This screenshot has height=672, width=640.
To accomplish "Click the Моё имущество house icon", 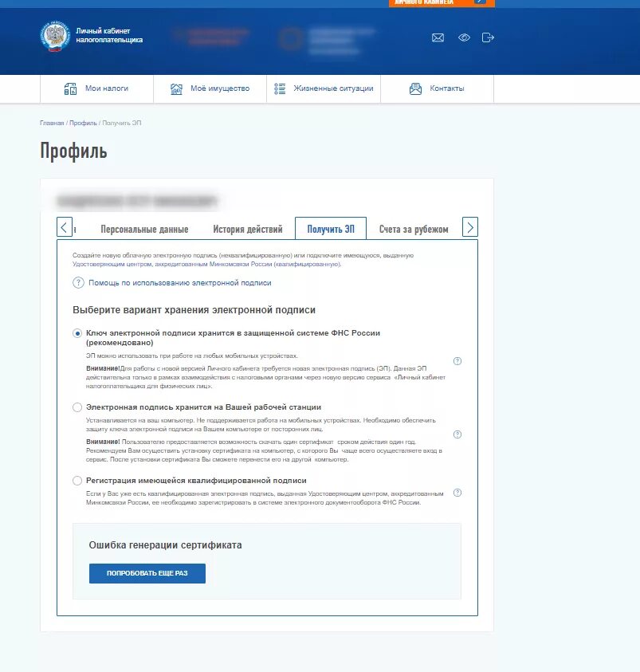I will (x=176, y=88).
